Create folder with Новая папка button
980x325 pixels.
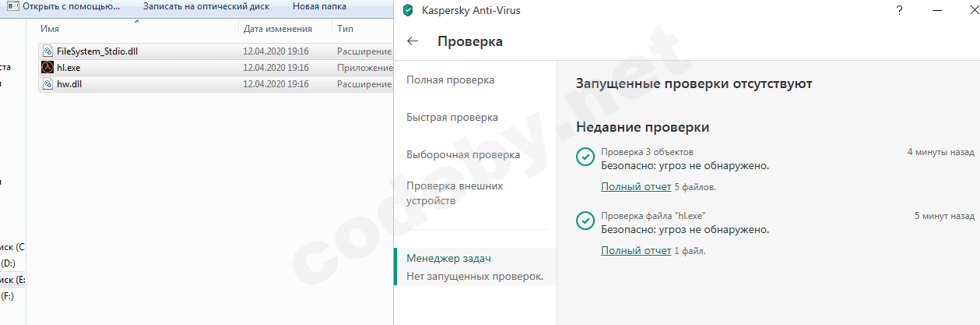tap(319, 7)
